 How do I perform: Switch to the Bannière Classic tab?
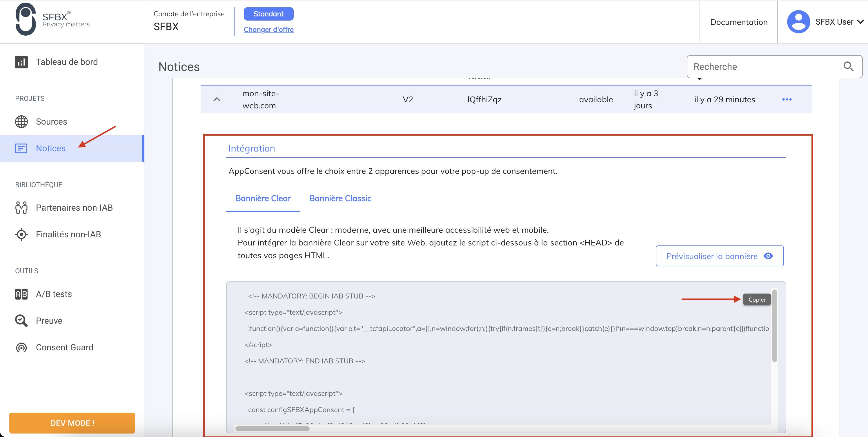(340, 198)
